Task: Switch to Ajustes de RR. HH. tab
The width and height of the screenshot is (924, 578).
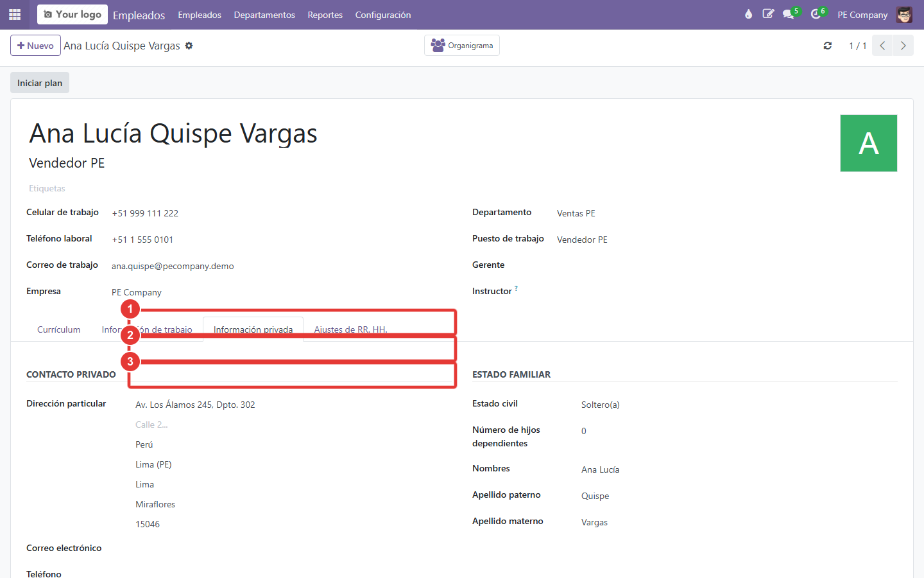Action: 350,329
